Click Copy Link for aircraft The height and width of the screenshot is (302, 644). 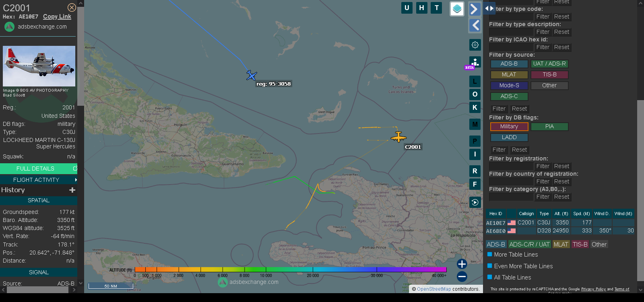pos(57,16)
